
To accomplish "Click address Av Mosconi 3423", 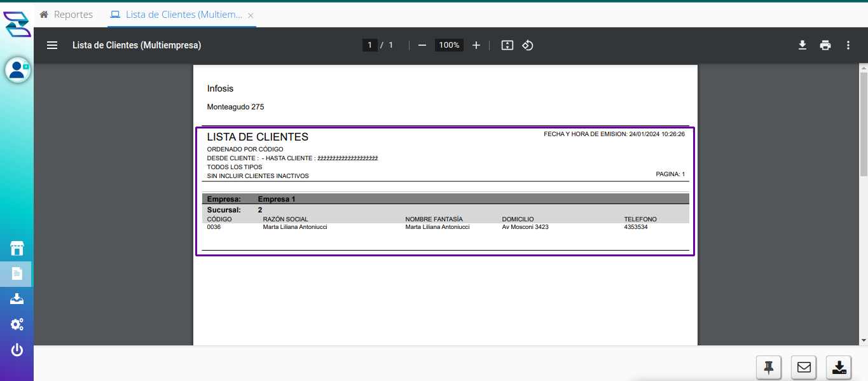I will pyautogui.click(x=525, y=227).
